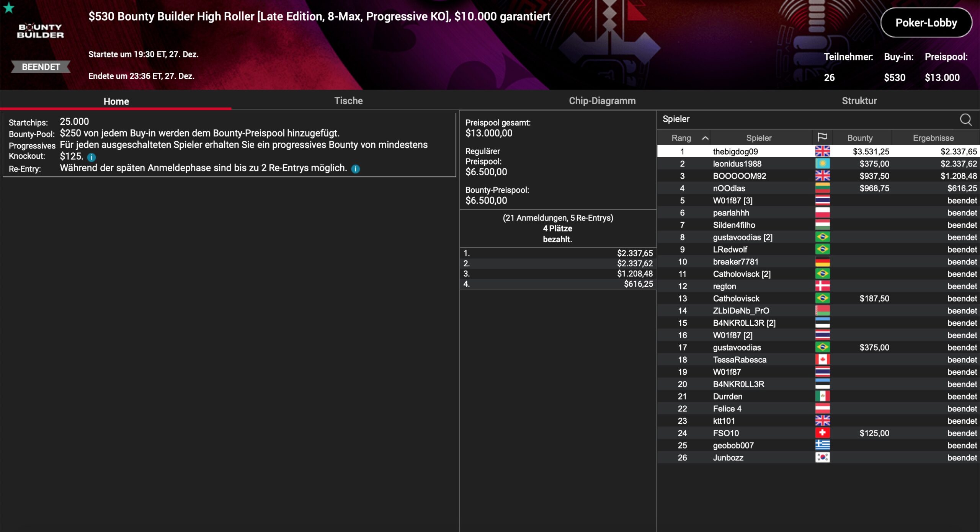
Task: Click the info icon next to $125
Action: pyautogui.click(x=91, y=157)
